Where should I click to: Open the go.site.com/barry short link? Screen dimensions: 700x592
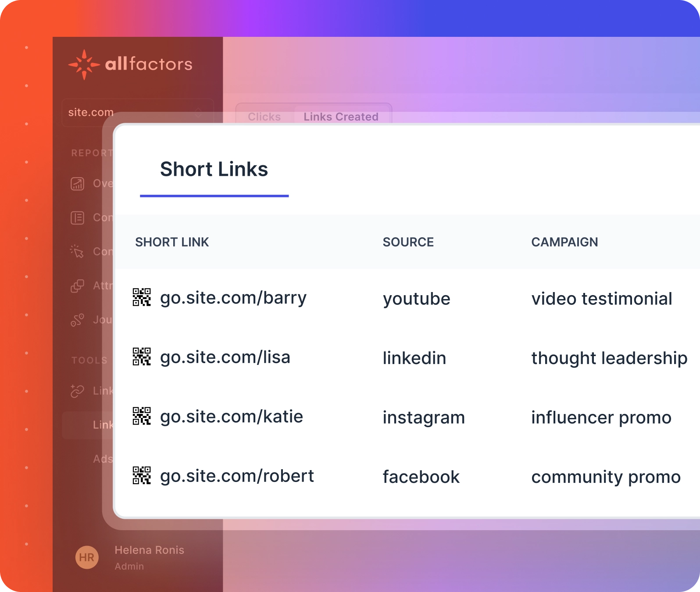(233, 298)
